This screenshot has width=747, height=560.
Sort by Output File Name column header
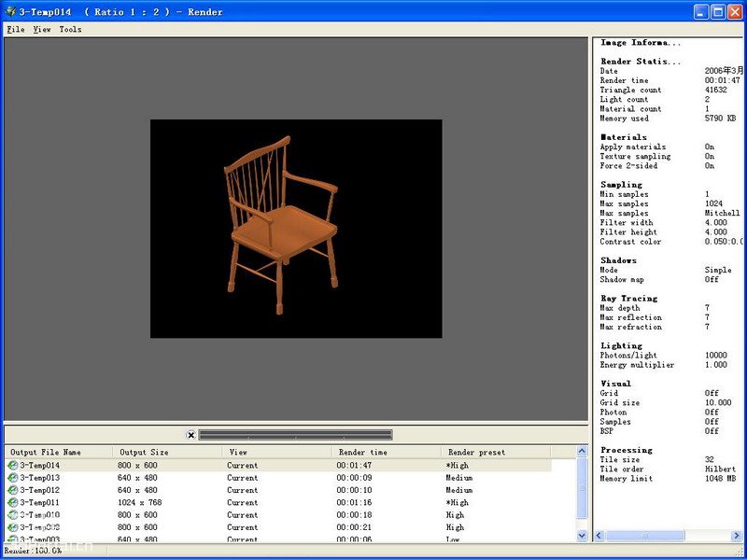(59, 453)
